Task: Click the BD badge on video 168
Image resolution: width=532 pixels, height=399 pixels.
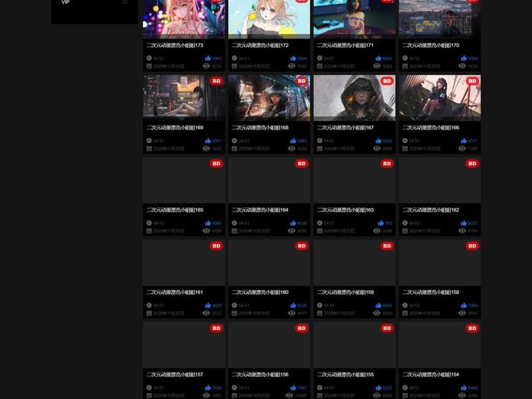Action: click(x=302, y=80)
